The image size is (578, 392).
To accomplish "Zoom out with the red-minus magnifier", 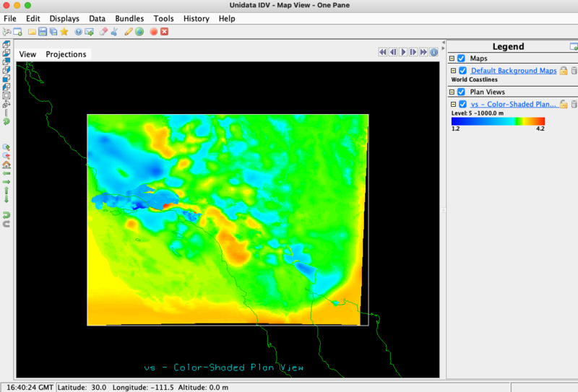I will [x=7, y=156].
